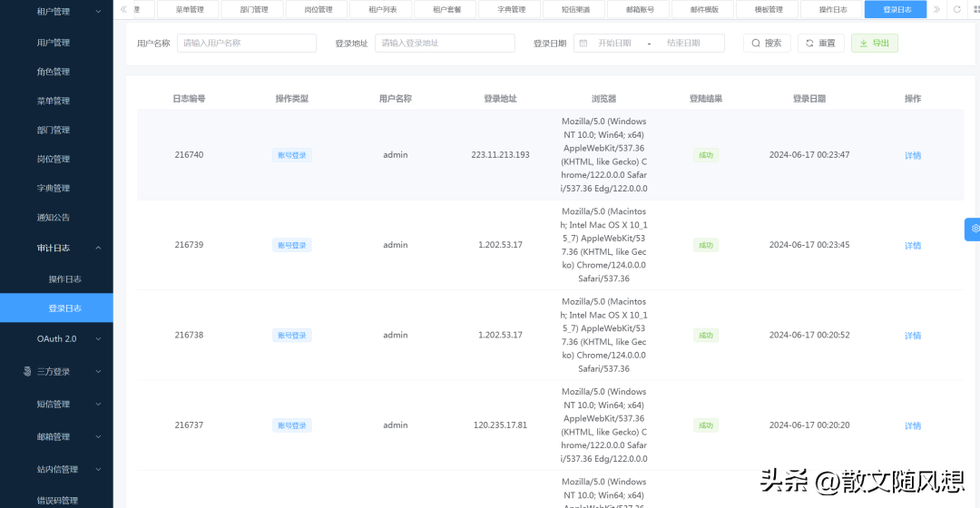Open 详情 for log 216739
980x508 pixels.
coord(913,246)
